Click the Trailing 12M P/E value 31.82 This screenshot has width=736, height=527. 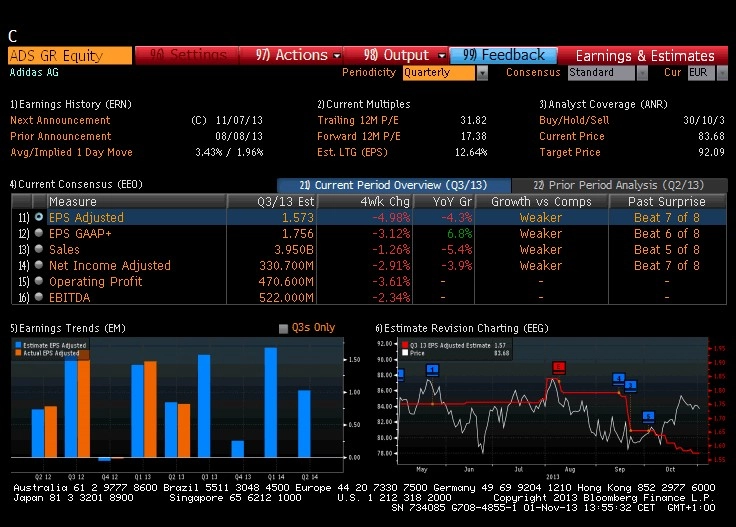[473, 120]
